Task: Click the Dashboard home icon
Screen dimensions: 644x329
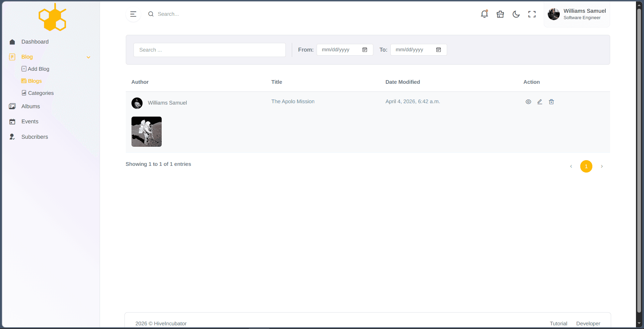Action: pos(12,42)
